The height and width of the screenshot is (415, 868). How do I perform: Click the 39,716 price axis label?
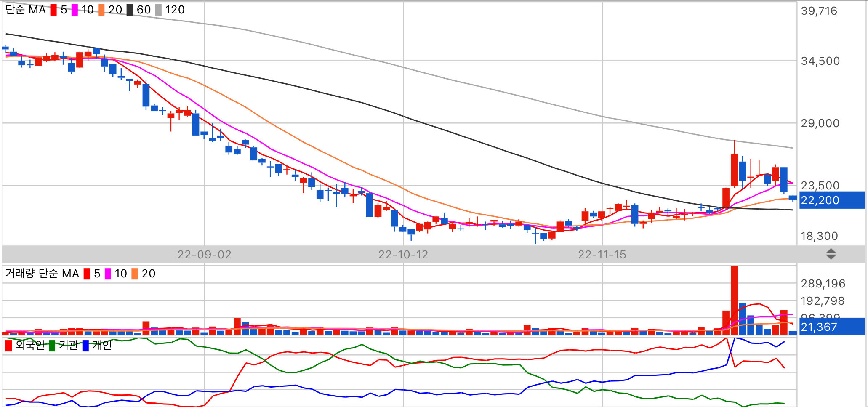(819, 11)
